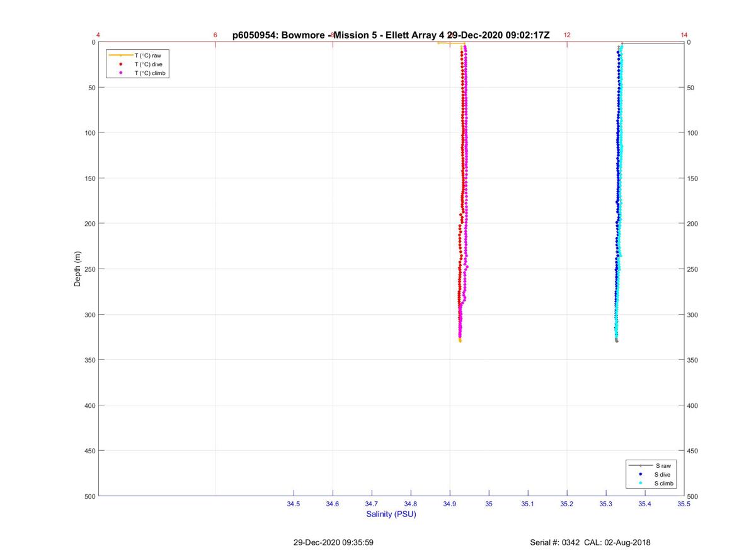Viewport: 756px width, 558px height.
Task: Click the salinity tick label 34.5
Action: click(294, 504)
